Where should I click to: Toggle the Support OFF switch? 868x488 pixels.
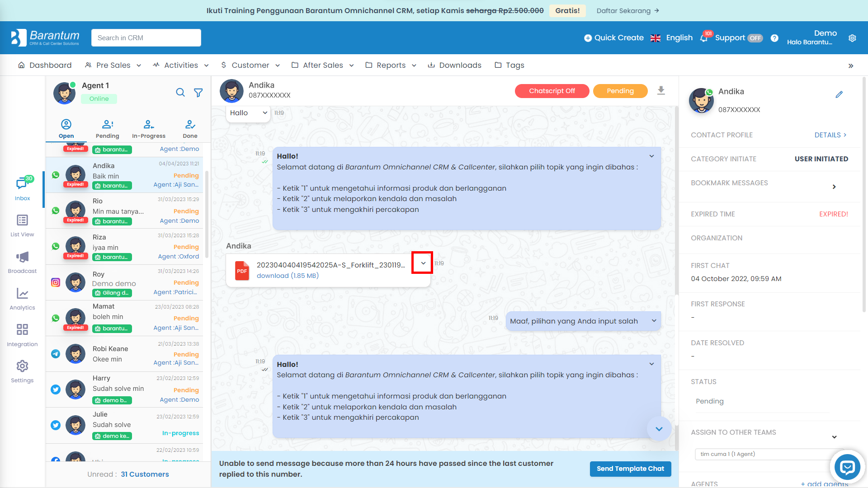click(755, 38)
